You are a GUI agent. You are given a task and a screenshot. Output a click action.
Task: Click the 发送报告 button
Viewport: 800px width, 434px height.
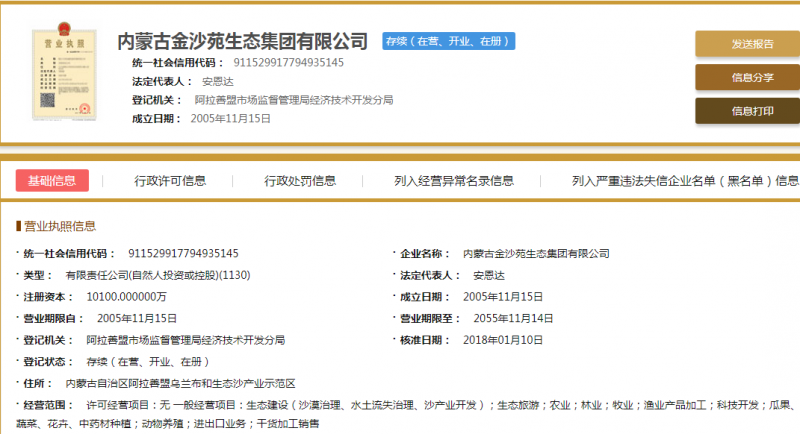pyautogui.click(x=747, y=44)
